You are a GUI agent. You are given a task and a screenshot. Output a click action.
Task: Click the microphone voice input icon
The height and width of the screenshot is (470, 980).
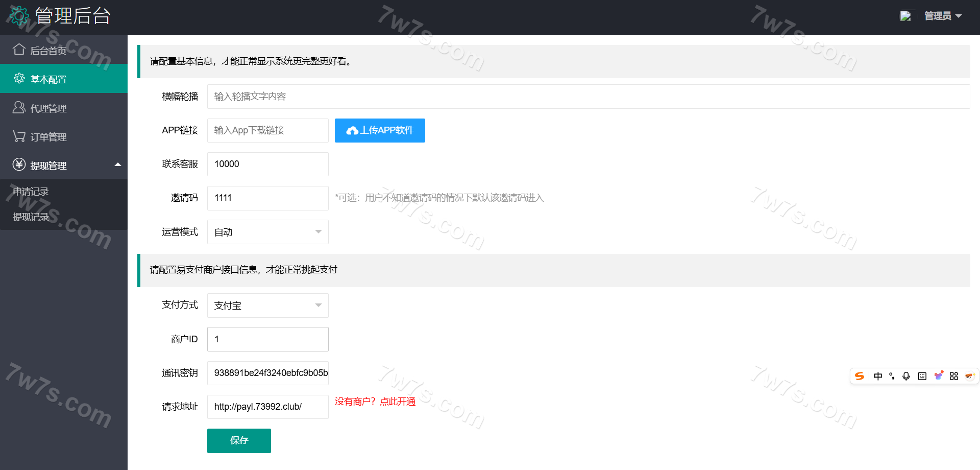(906, 376)
